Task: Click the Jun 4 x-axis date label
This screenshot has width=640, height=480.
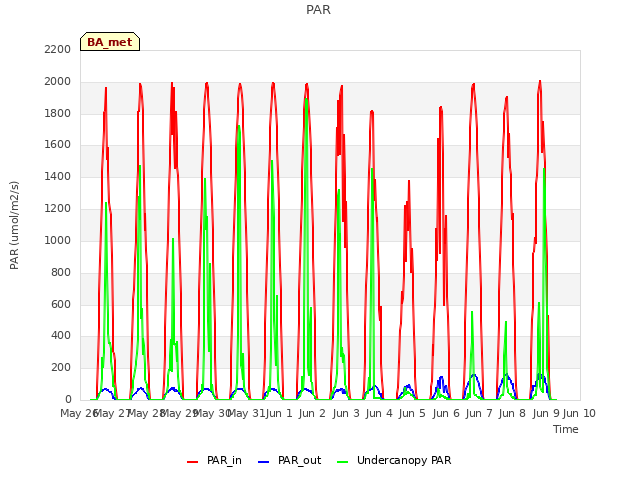Action: (379, 413)
